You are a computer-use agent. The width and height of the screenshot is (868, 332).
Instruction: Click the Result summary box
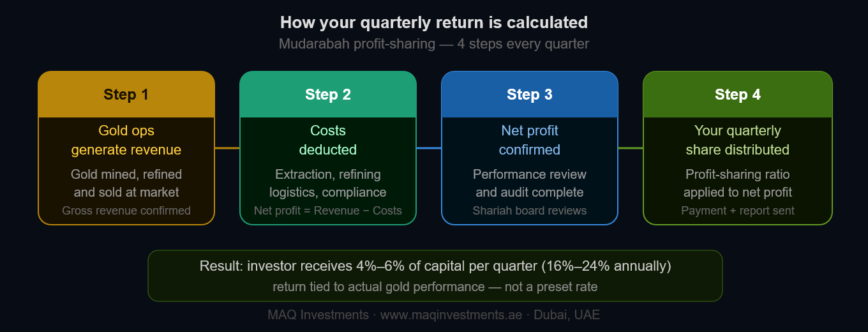pos(435,276)
